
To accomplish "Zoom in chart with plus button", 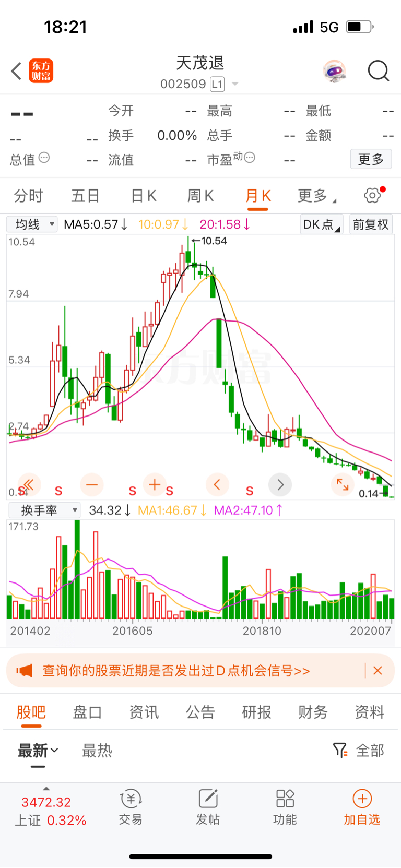I will point(155,485).
